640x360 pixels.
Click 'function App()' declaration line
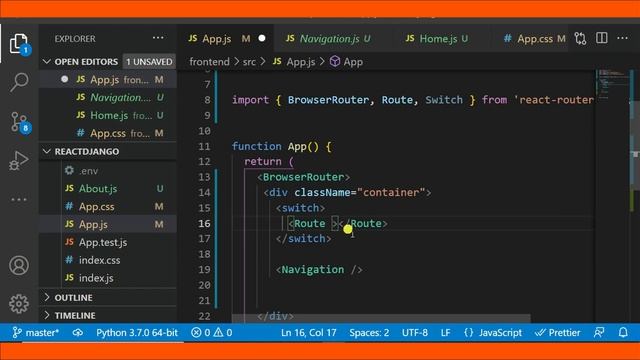pyautogui.click(x=282, y=146)
